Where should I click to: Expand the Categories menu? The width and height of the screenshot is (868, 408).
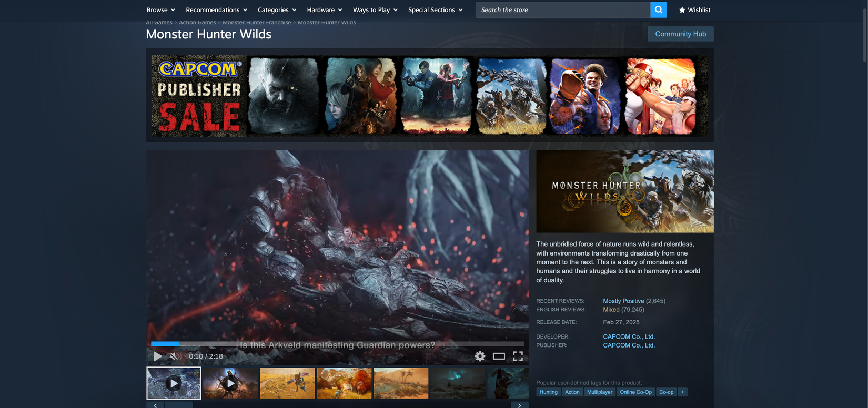pyautogui.click(x=277, y=10)
